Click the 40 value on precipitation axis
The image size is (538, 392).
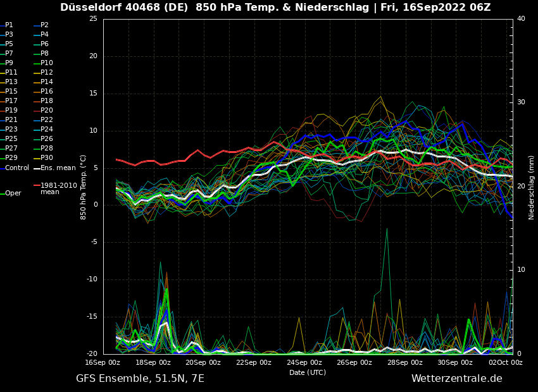tap(521, 19)
